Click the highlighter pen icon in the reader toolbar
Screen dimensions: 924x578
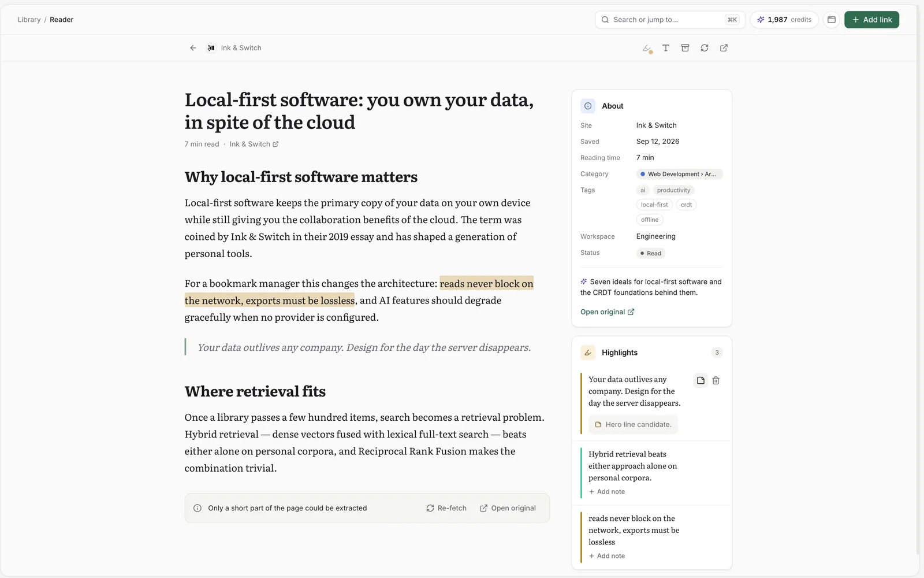647,48
